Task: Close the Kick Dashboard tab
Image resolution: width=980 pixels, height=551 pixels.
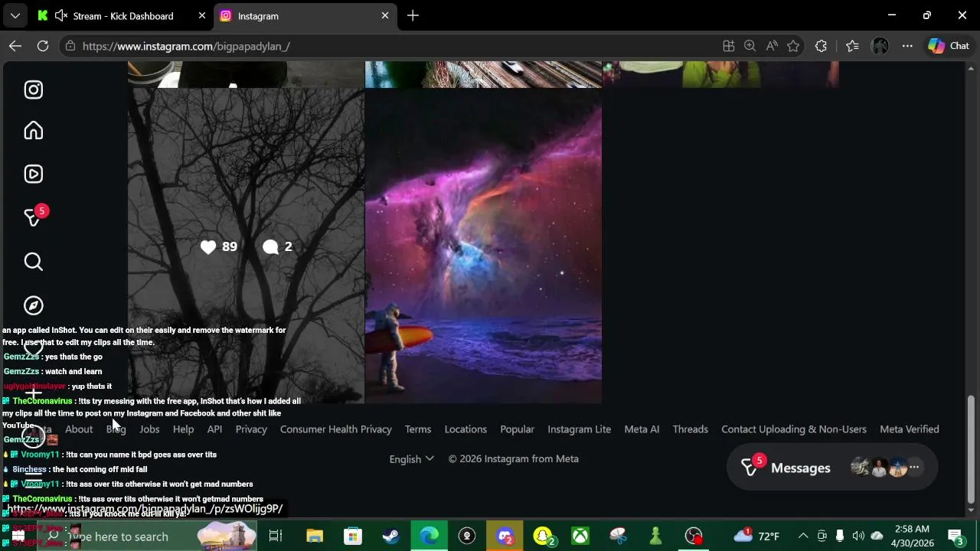Action: pyautogui.click(x=202, y=15)
